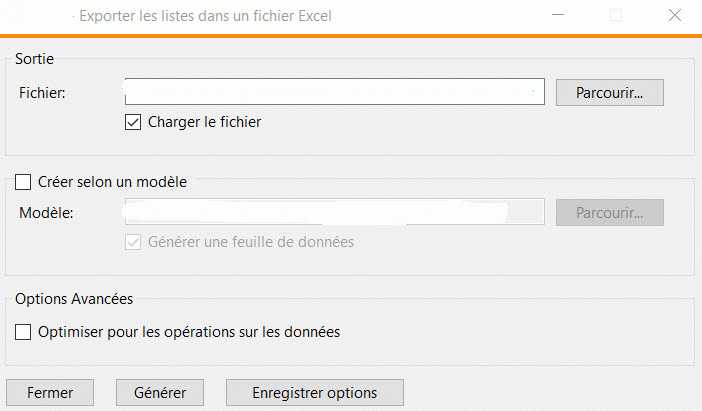Viewport: 702px width, 411px height.
Task: Expand the Fichier combo box dropdown arrow
Action: (x=535, y=93)
